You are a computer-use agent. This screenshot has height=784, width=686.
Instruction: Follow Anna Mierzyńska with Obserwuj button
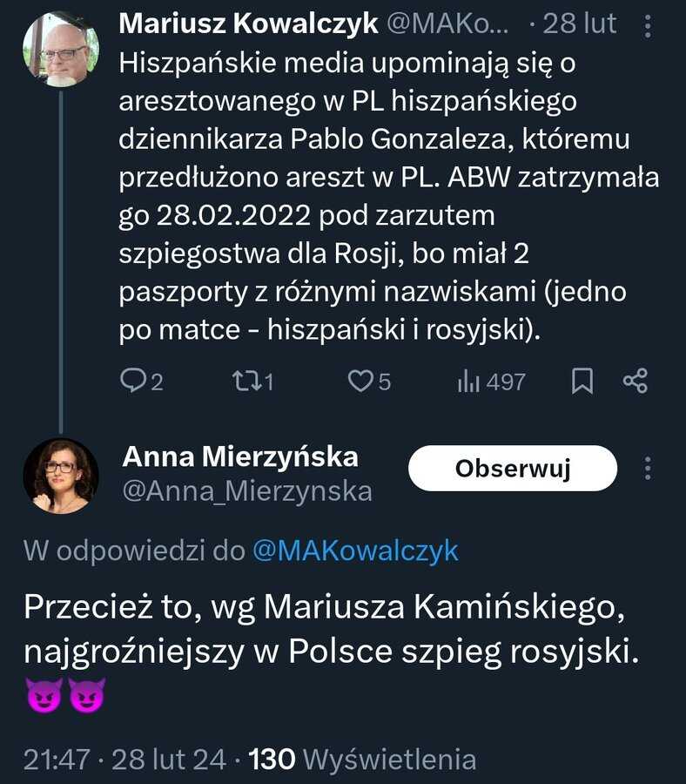pos(513,468)
